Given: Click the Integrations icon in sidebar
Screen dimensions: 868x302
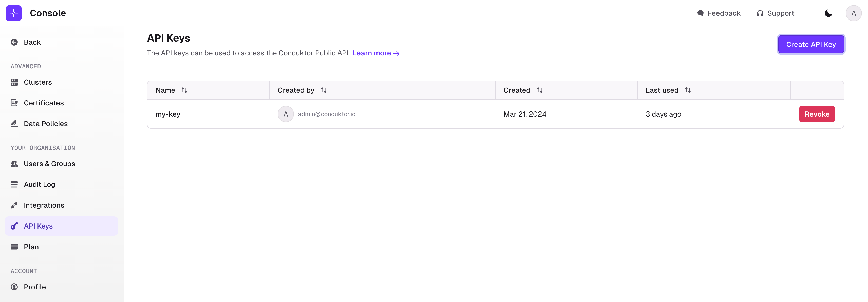Looking at the screenshot, I should click(14, 205).
